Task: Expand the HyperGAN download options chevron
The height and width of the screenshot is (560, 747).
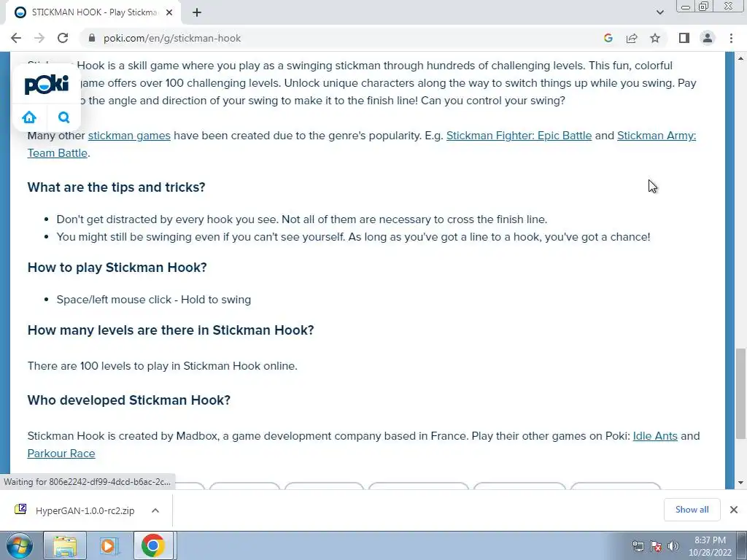Action: tap(155, 510)
